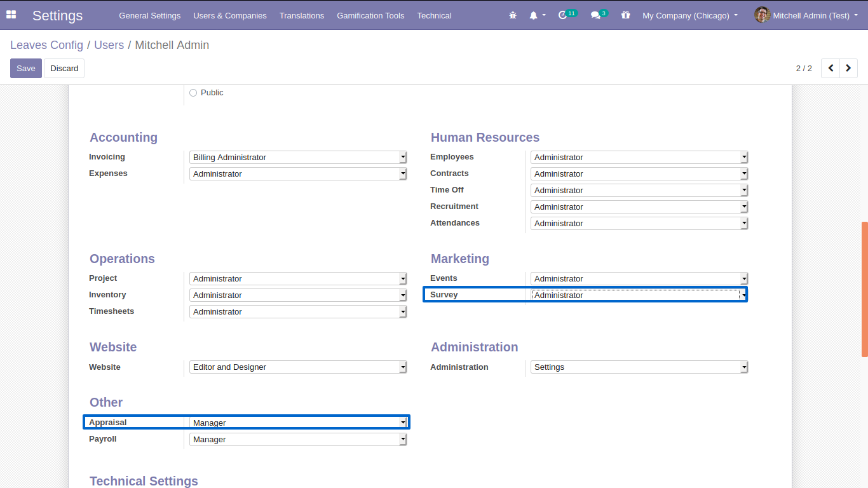Open the Attendances dropdown

point(639,223)
